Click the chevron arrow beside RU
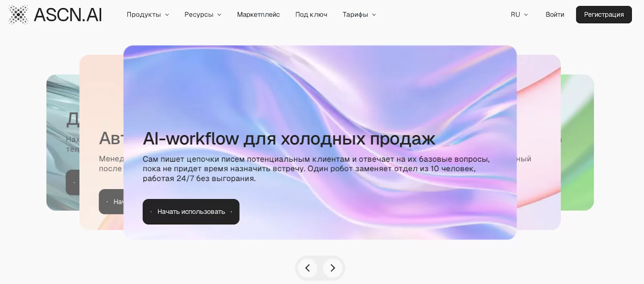The height and width of the screenshot is (284, 644). (526, 15)
